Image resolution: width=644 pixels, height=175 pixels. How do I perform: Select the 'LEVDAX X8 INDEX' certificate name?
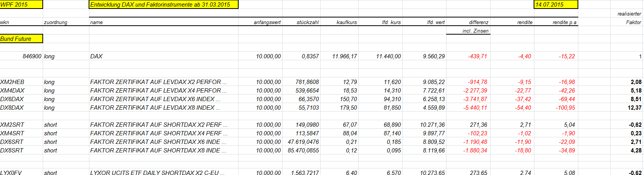click(x=155, y=108)
